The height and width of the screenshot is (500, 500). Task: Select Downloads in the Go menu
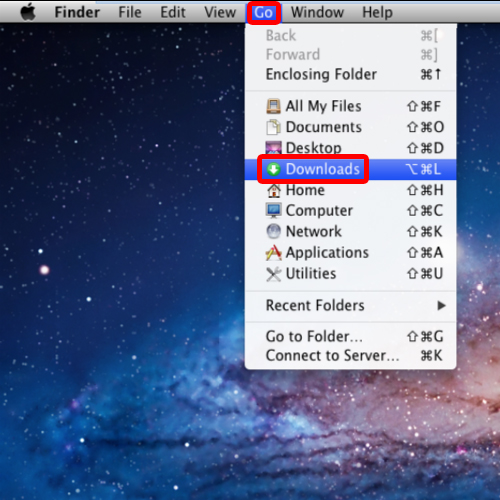tap(351, 169)
